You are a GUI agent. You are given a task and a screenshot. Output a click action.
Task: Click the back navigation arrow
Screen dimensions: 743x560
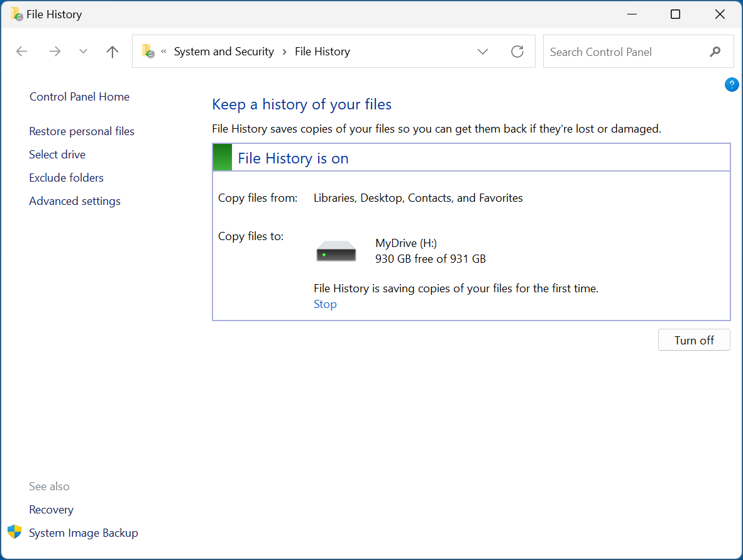click(21, 52)
